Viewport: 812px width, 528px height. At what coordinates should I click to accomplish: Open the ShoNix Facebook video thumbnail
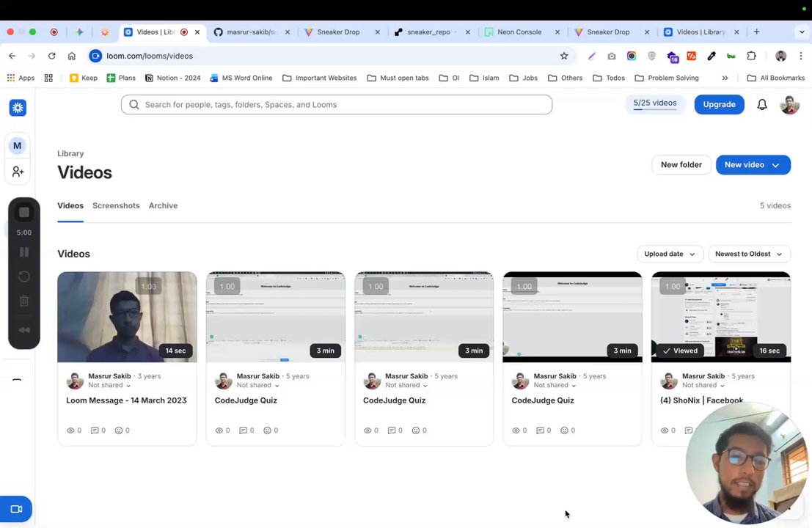coord(721,317)
